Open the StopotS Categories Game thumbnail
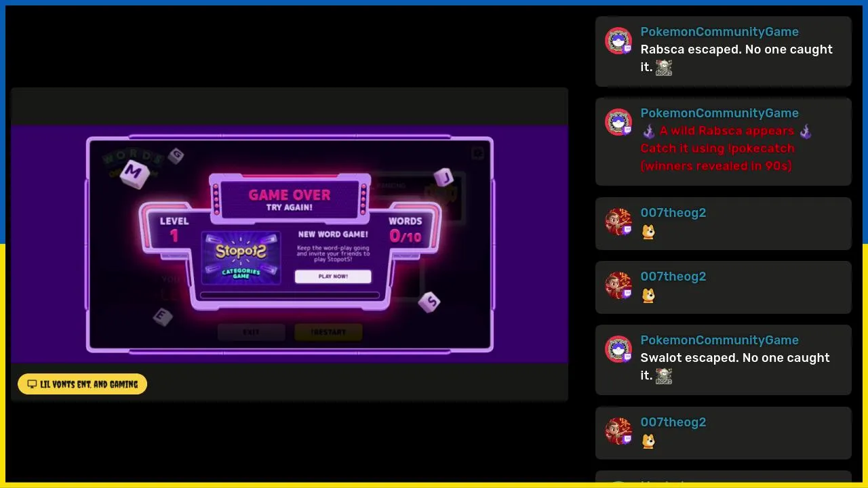This screenshot has width=868, height=488. 241,258
